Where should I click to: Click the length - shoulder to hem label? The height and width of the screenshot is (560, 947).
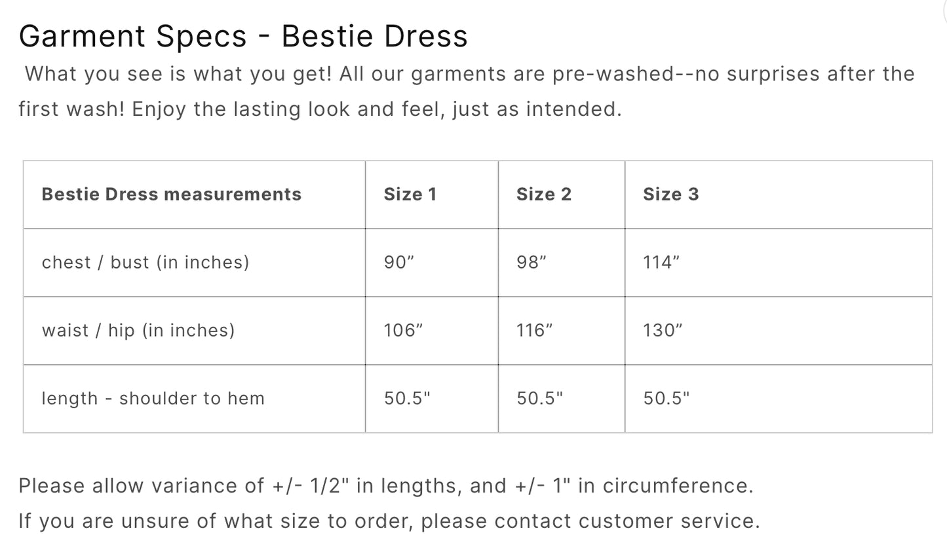point(153,399)
